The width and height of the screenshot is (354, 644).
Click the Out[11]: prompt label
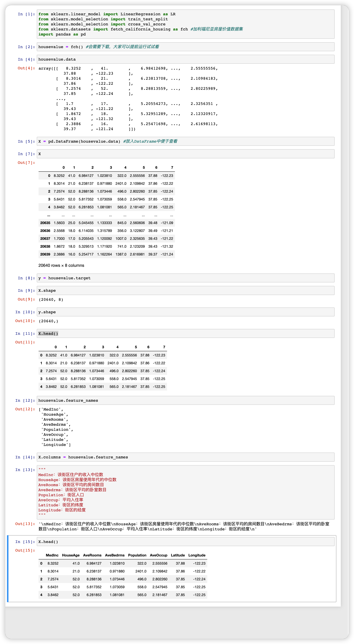coord(25,342)
